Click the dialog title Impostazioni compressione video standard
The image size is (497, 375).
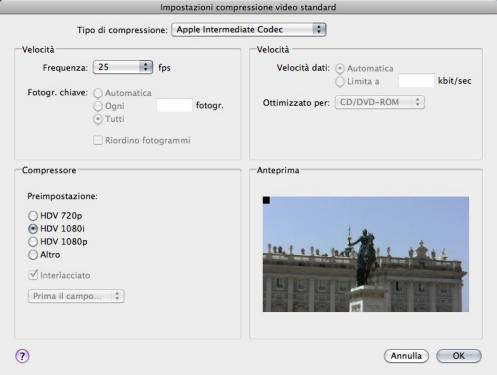[248, 7]
